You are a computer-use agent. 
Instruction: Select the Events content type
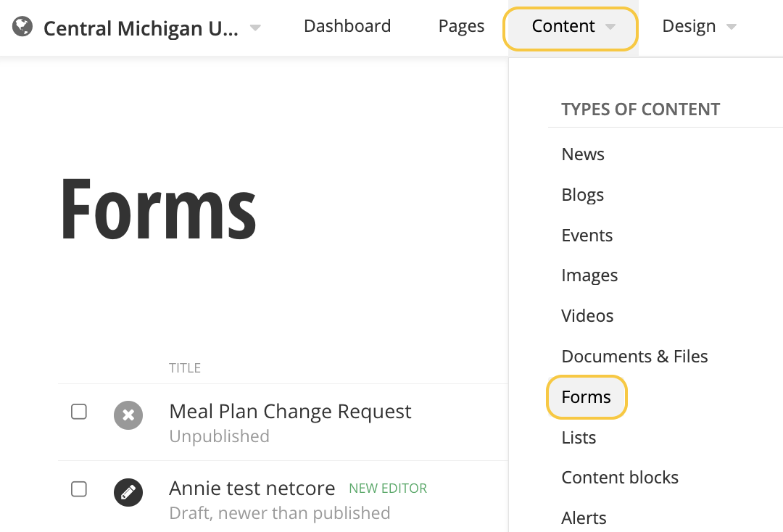pyautogui.click(x=587, y=235)
